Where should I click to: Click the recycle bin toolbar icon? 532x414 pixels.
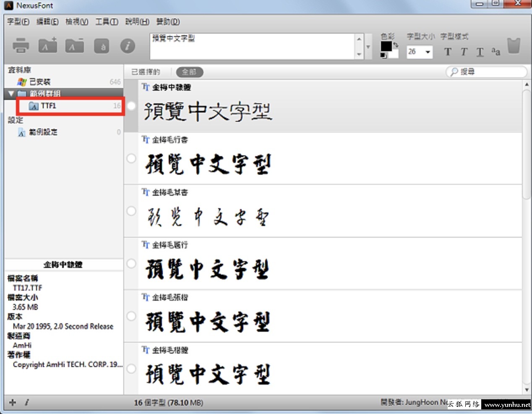click(514, 45)
